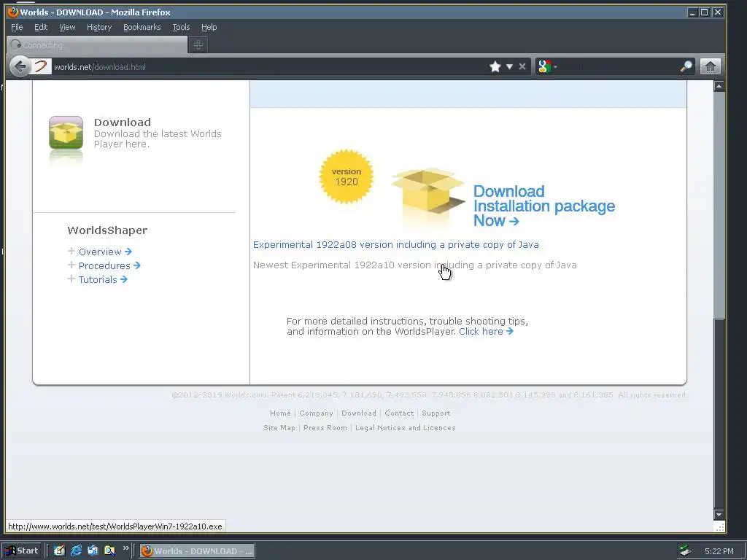Open Experimental 1922a08 version link
Viewport: 747px width, 560px height.
tap(396, 245)
